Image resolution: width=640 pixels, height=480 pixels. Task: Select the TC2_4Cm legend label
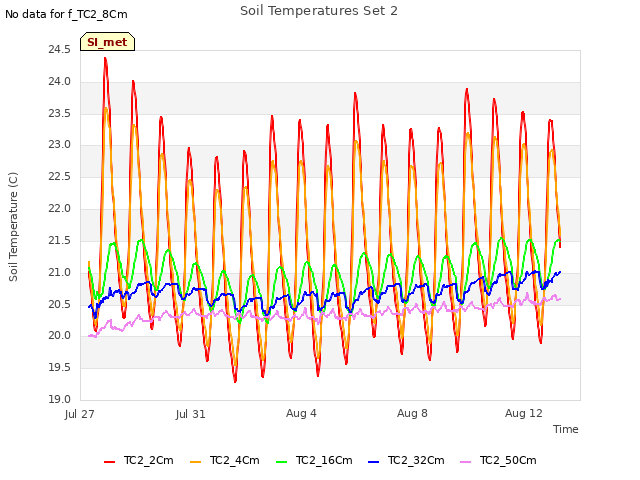[x=235, y=460]
